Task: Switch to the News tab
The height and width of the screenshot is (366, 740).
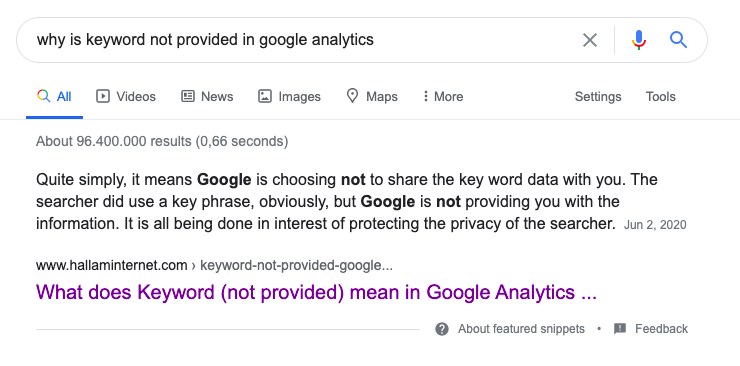Action: [x=207, y=96]
